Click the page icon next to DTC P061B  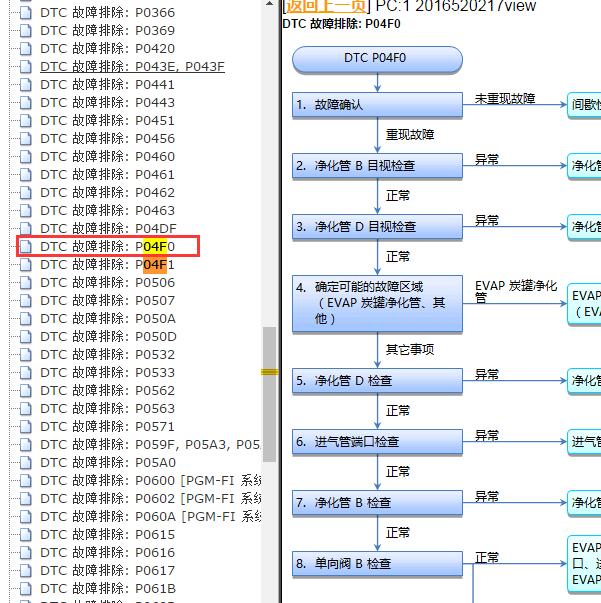tap(25, 589)
